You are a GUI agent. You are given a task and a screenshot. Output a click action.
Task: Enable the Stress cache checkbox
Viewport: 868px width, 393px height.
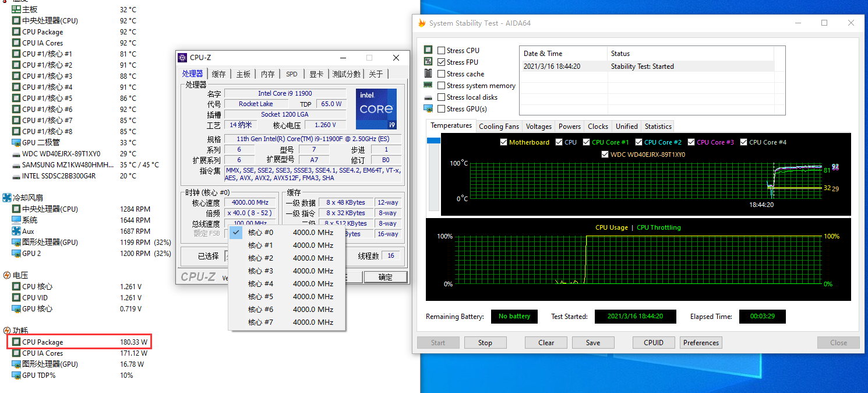(442, 74)
